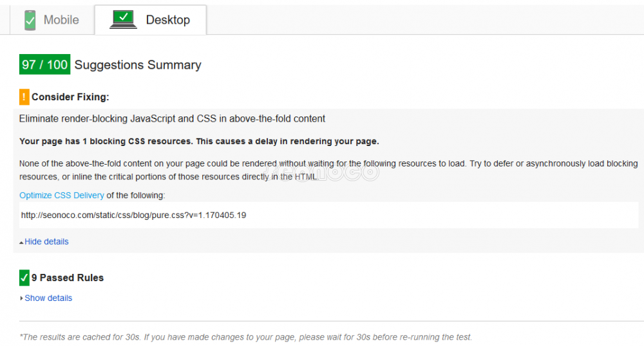The image size is (644, 346).
Task: Click the laptop icon on Desktop tab
Action: click(123, 20)
